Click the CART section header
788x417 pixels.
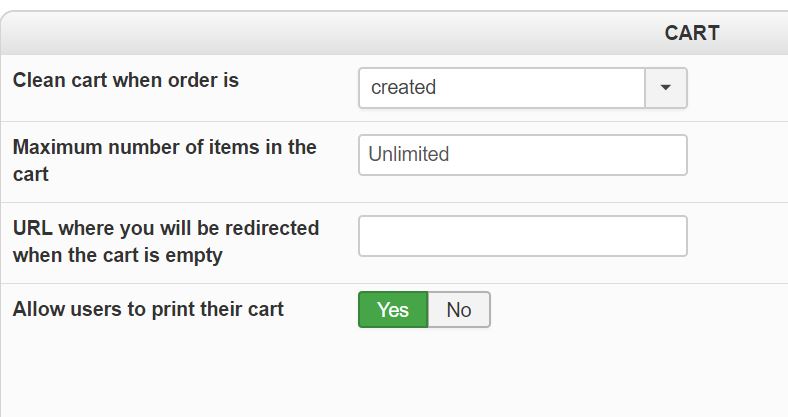tap(691, 33)
